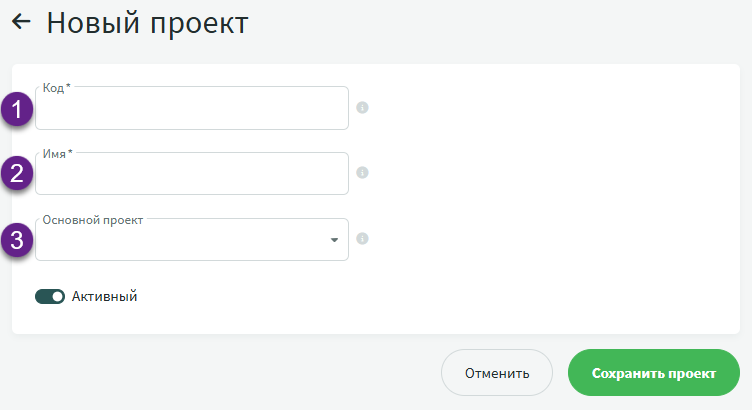The height and width of the screenshot is (410, 752).
Task: Click the Имя* floating label
Action: 56,153
